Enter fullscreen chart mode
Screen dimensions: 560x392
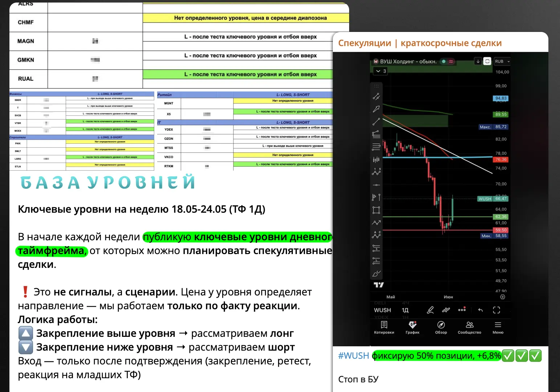point(496,310)
